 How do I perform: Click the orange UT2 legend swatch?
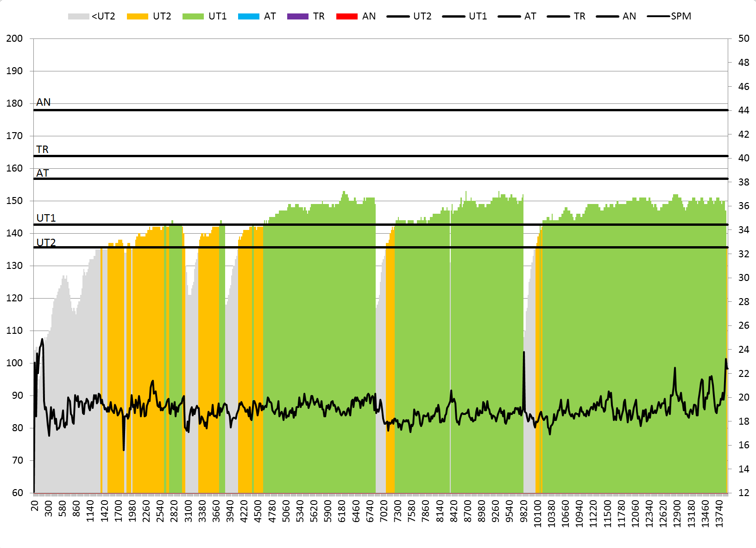coord(137,16)
